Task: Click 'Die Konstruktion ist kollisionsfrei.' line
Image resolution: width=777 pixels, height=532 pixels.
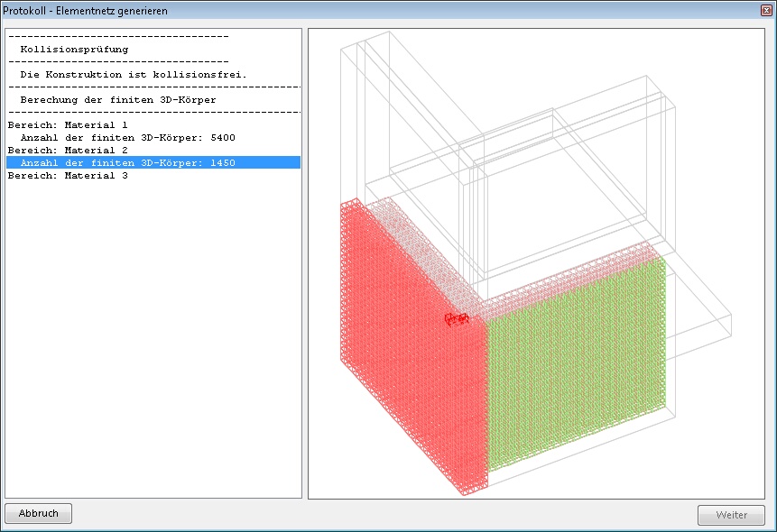Action: (153, 74)
